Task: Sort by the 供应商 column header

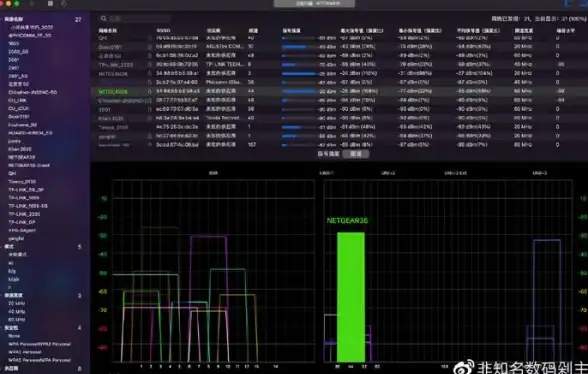Action: point(213,30)
